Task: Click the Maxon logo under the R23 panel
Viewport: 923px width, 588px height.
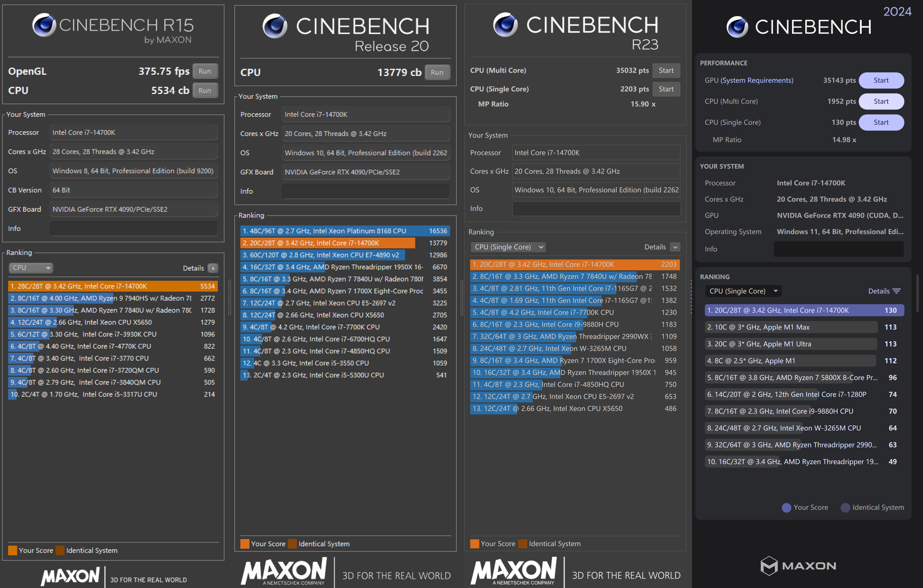Action: pyautogui.click(x=514, y=571)
